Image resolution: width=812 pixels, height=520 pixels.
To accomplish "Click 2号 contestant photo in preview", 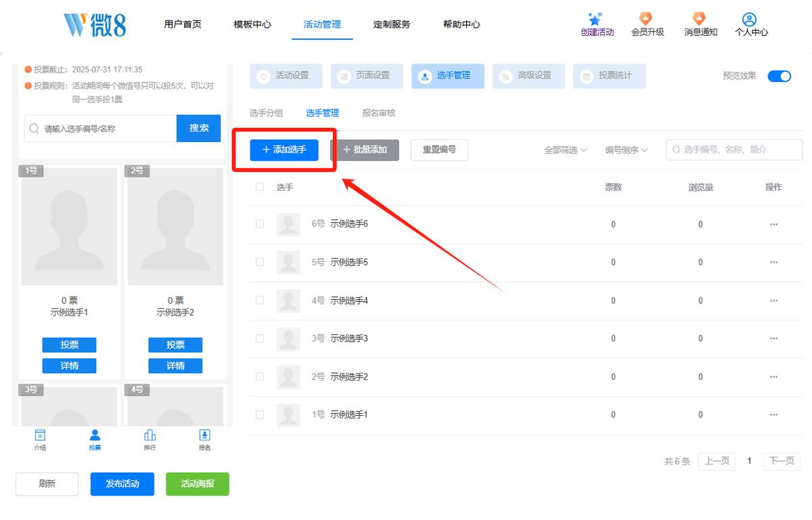I will [175, 226].
